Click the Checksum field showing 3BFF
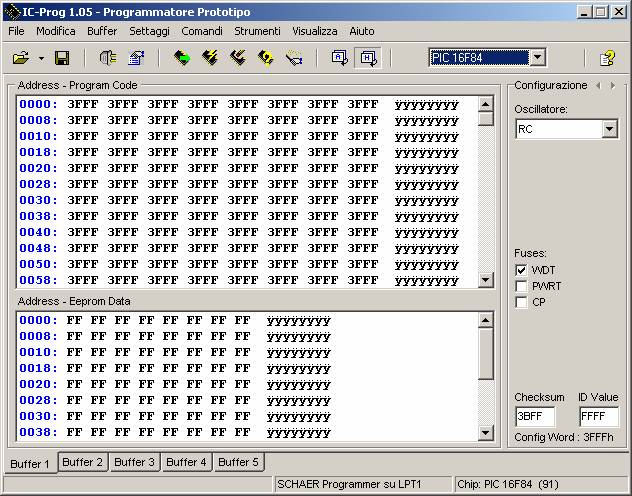632x496 pixels. click(534, 416)
